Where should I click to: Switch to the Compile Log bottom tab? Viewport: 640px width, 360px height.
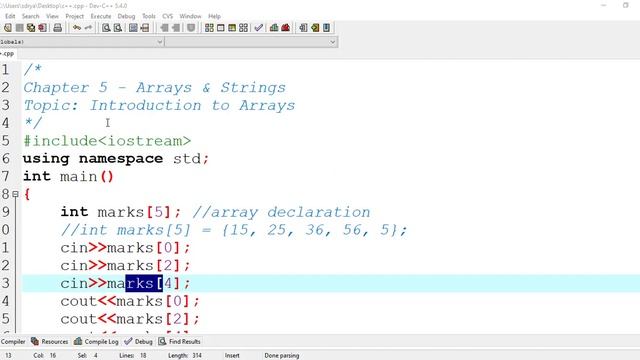[x=97, y=342]
